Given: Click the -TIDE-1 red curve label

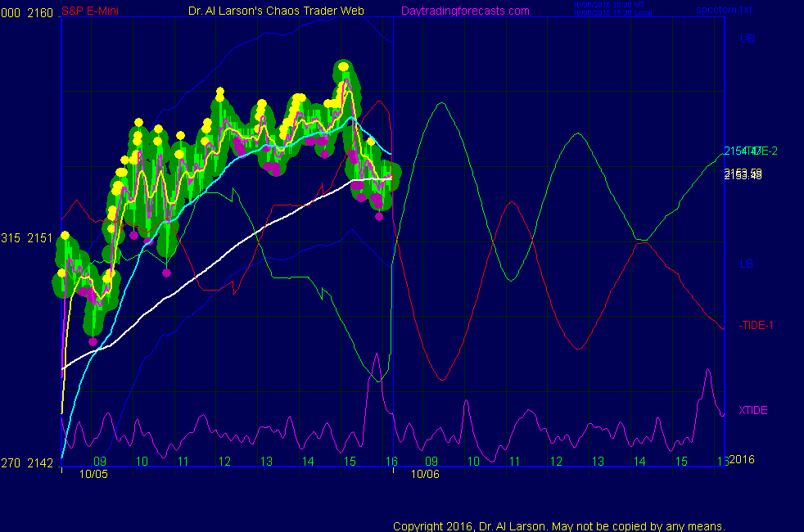Looking at the screenshot, I should [x=756, y=326].
